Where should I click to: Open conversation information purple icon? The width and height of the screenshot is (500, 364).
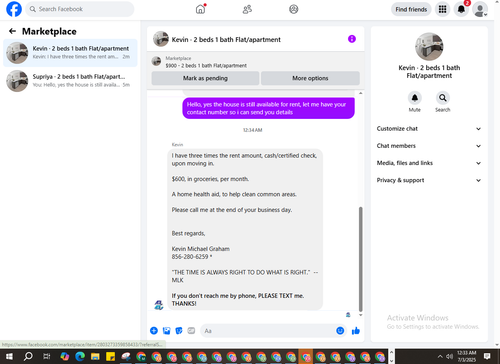352,39
